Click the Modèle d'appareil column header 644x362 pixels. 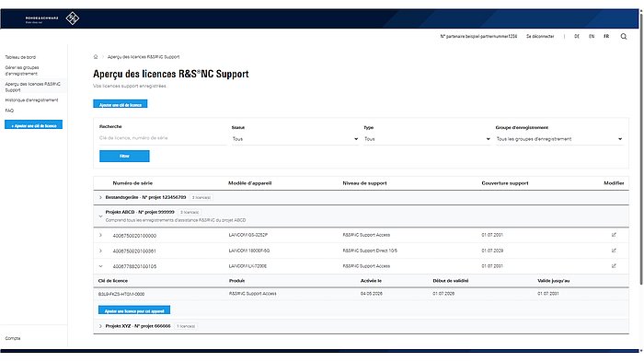point(249,183)
